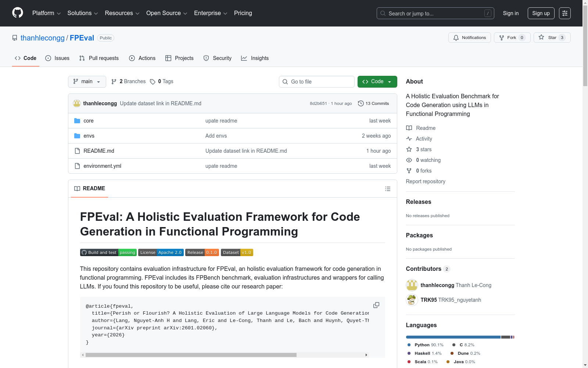Click TRK95 contributor avatar
The width and height of the screenshot is (588, 368).
(412, 300)
